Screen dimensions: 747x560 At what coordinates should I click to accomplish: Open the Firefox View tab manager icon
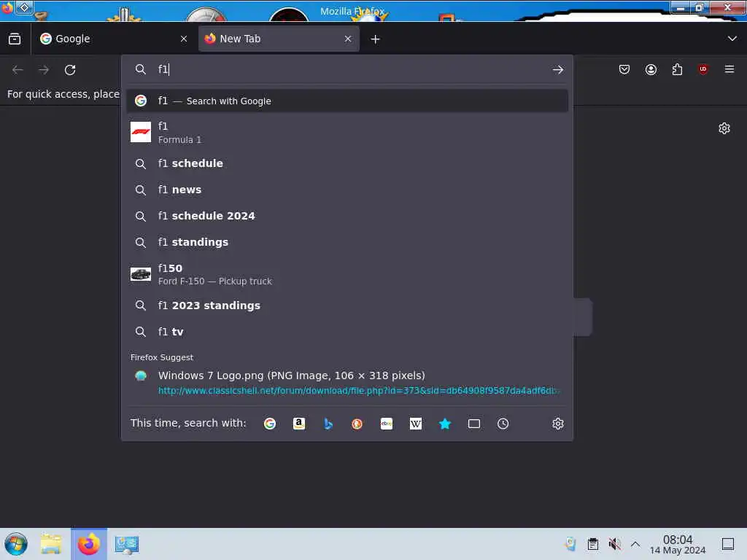click(15, 39)
